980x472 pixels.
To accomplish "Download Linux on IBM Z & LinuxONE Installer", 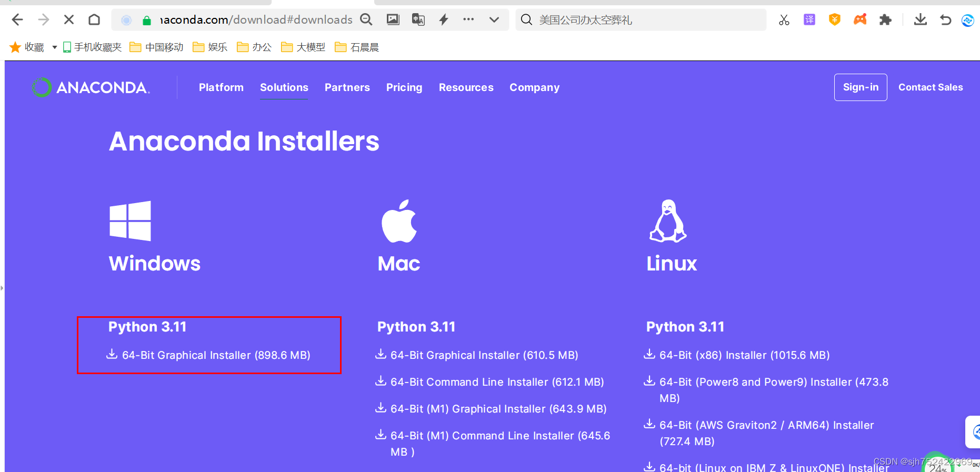I will [766, 467].
